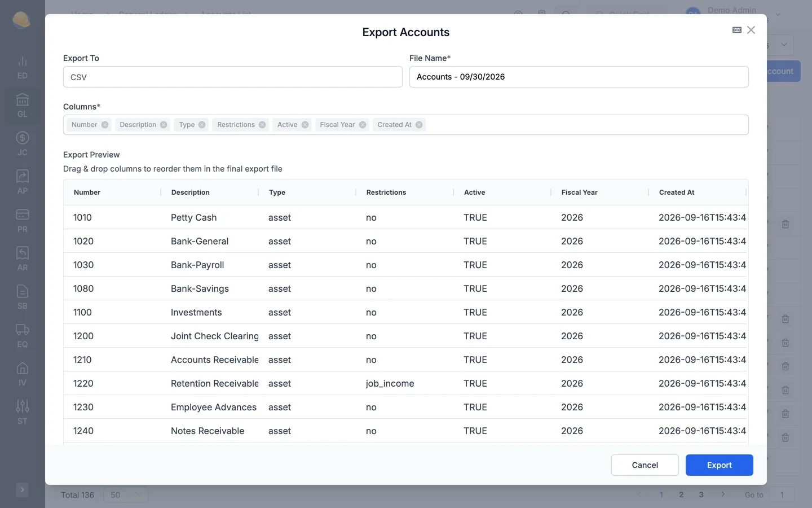Open the page size 50 dropdown
This screenshot has width=812, height=508.
(x=126, y=495)
